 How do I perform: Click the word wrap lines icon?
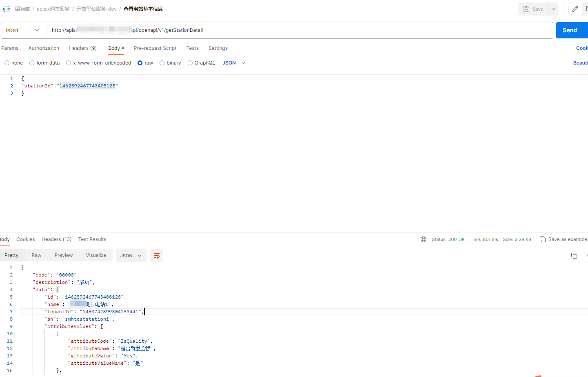pyautogui.click(x=157, y=256)
